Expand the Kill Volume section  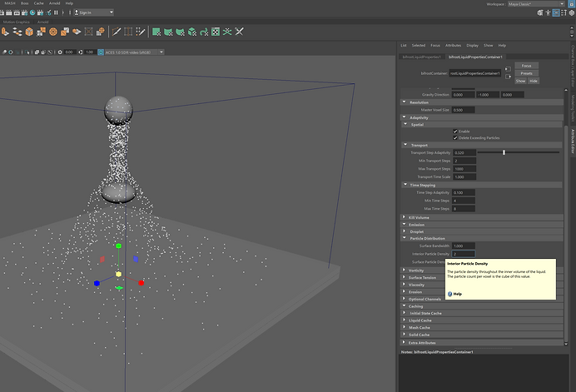[405, 217]
